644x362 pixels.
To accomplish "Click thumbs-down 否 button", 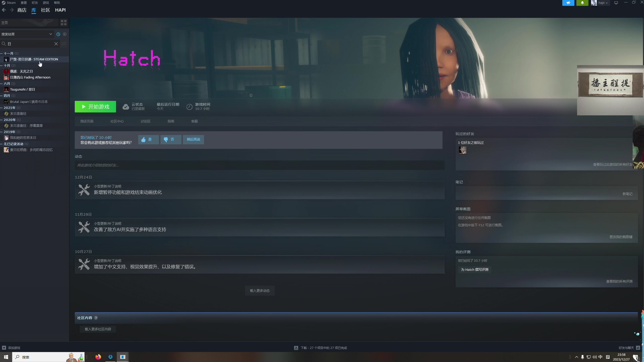I will 171,140.
